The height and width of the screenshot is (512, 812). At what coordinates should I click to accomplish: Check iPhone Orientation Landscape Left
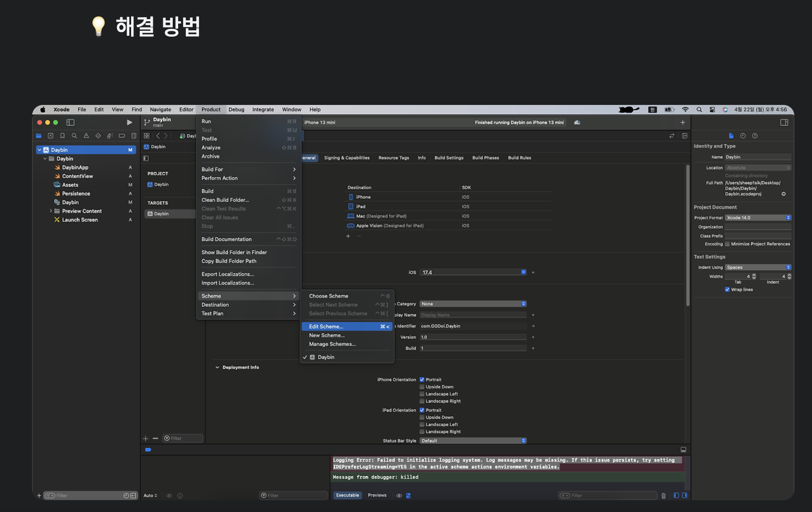[422, 394]
